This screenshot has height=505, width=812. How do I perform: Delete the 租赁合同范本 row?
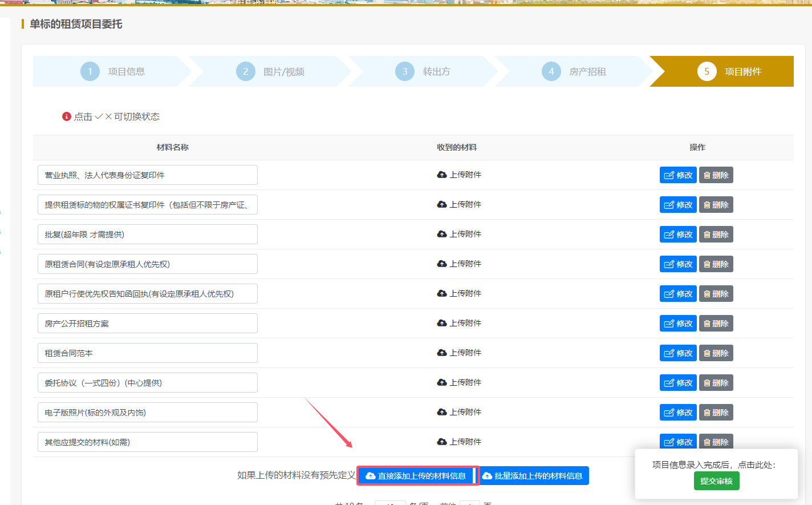click(716, 353)
